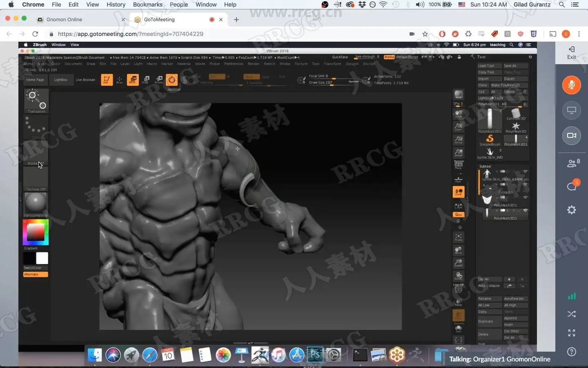Click the Alternate color button
The height and width of the screenshot is (368, 588).
tap(36, 274)
